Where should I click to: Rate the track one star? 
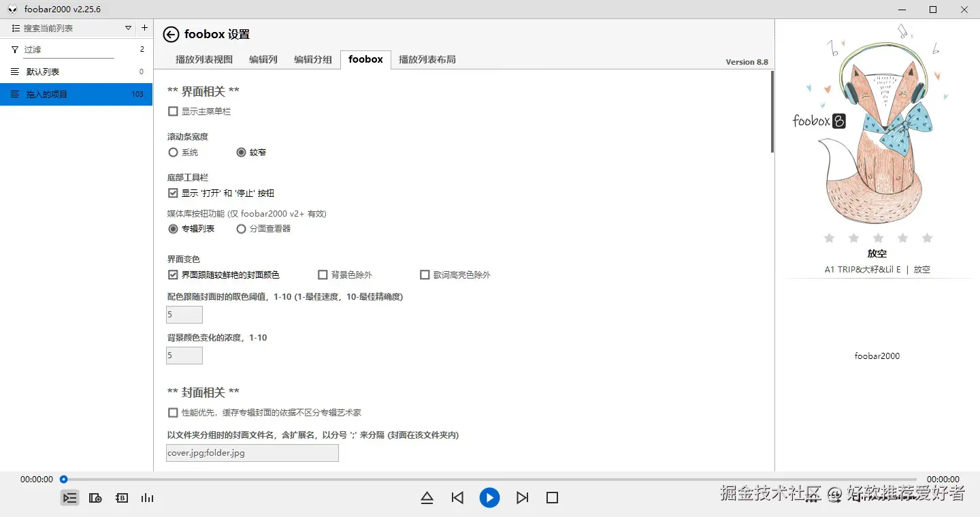tap(829, 238)
